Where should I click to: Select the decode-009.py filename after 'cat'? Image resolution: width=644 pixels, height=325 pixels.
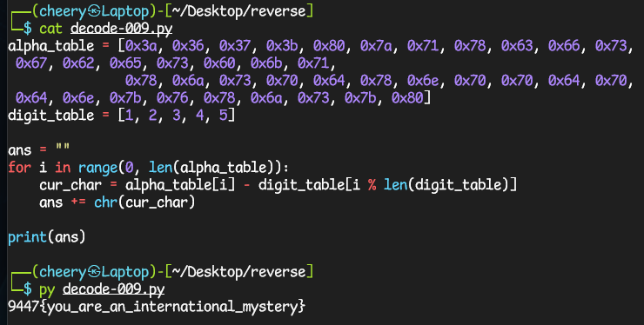point(122,29)
